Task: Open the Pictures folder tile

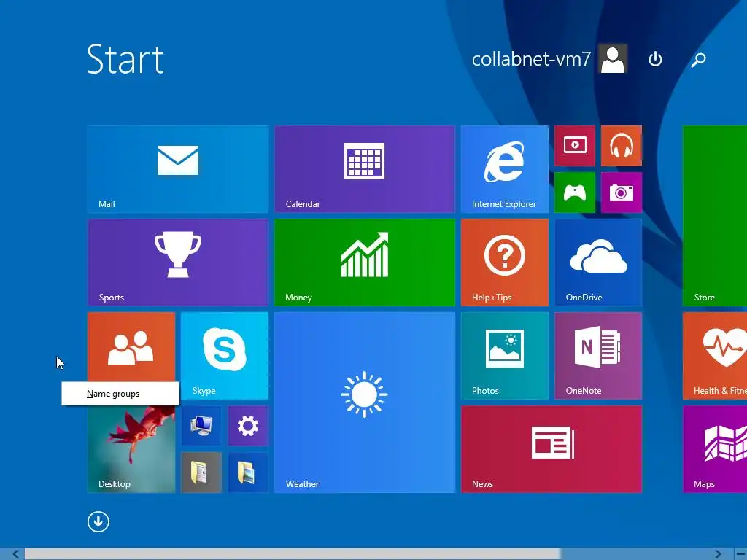Action: (248, 472)
